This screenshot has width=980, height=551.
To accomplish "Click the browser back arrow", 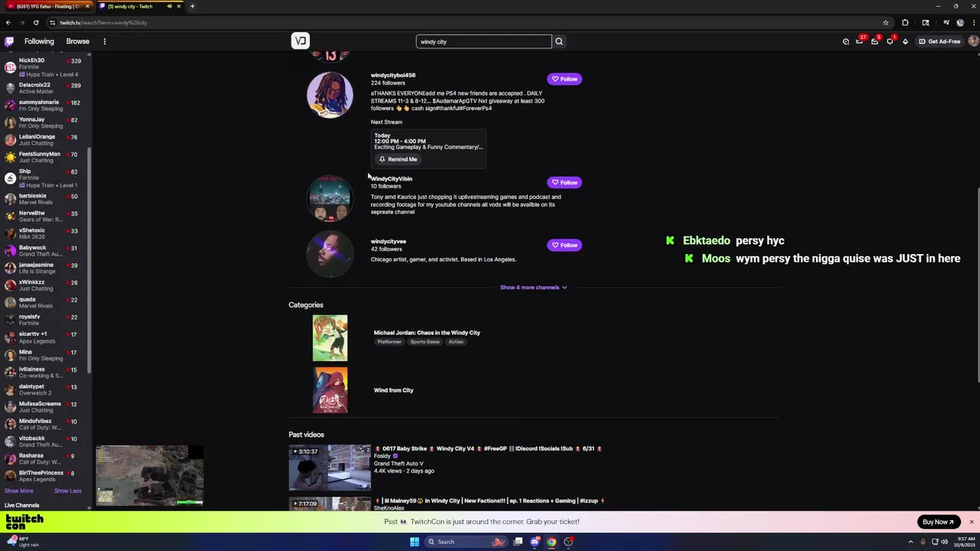I will coord(8,22).
